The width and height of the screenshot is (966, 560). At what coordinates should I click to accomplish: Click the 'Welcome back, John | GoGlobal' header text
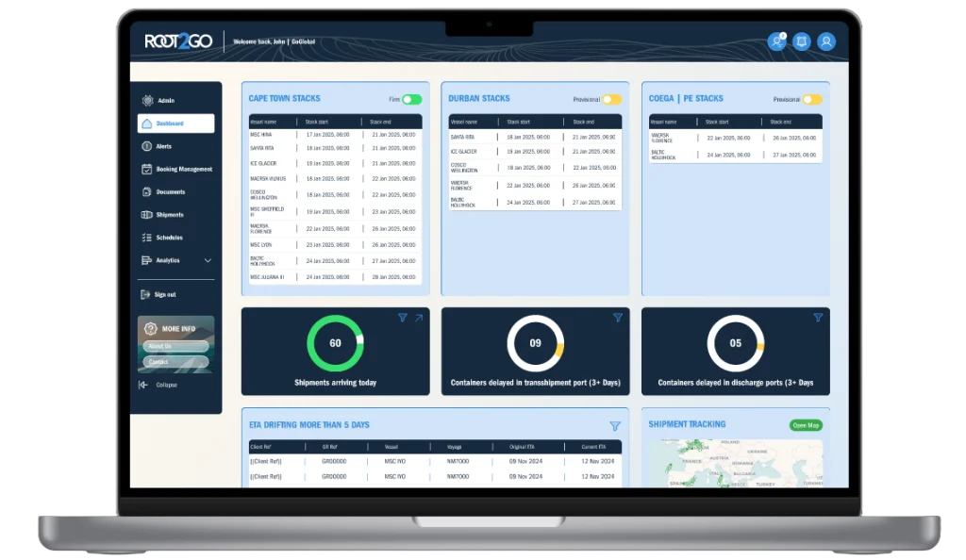coord(275,41)
